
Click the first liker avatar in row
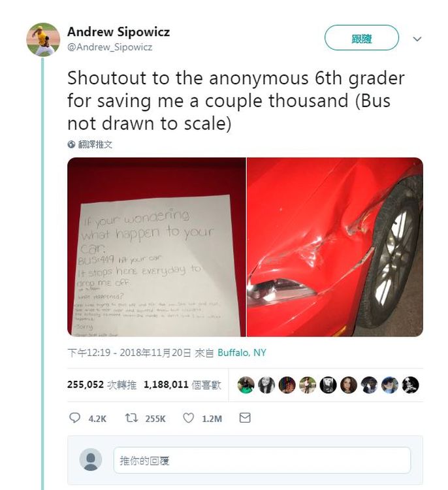[x=246, y=385]
